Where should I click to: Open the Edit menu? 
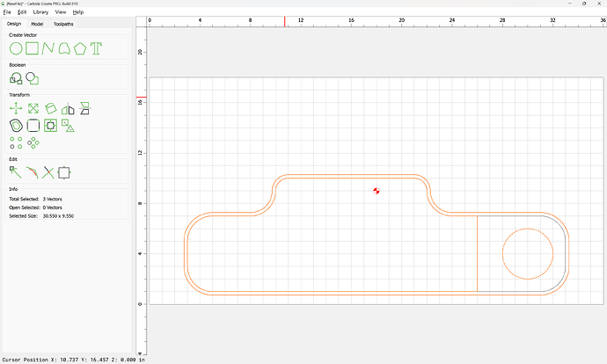22,12
